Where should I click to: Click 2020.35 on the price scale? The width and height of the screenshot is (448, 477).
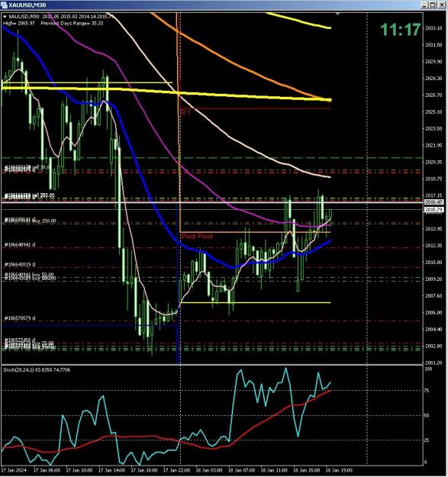(x=433, y=162)
